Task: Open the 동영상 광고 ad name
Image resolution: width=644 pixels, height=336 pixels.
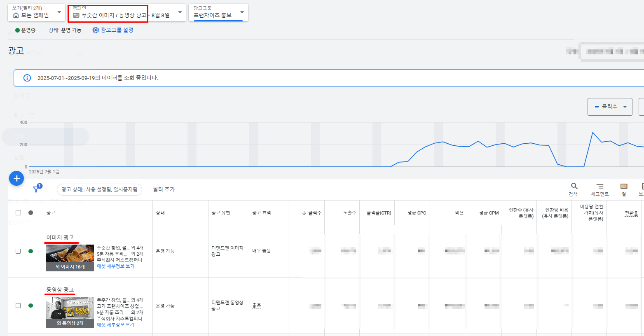Action: tap(60, 290)
